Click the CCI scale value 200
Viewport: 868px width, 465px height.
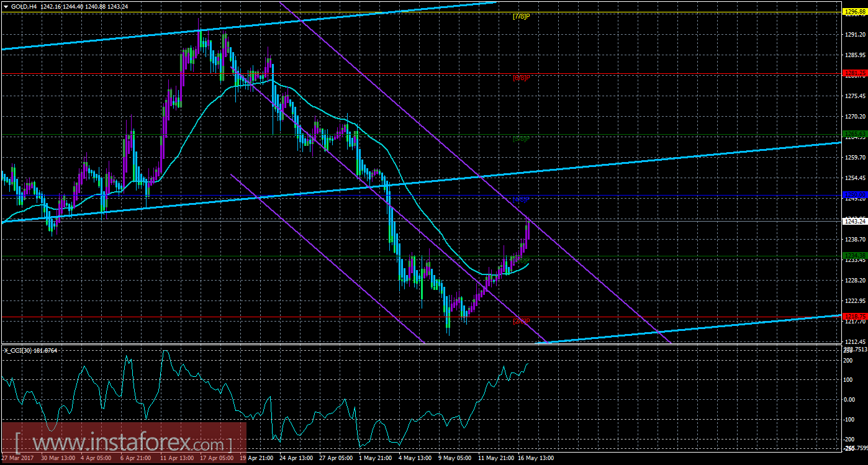coord(848,360)
